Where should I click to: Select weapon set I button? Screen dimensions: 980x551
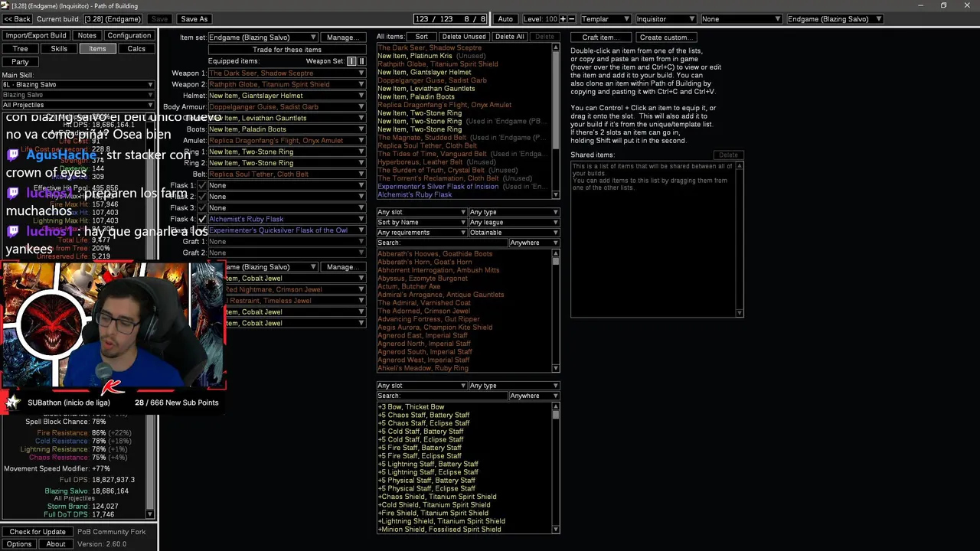coord(351,61)
